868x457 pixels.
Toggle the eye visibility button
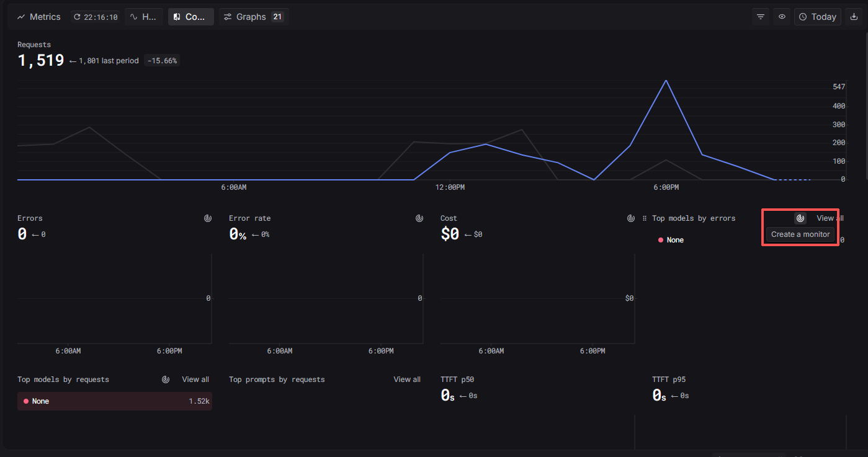(782, 17)
